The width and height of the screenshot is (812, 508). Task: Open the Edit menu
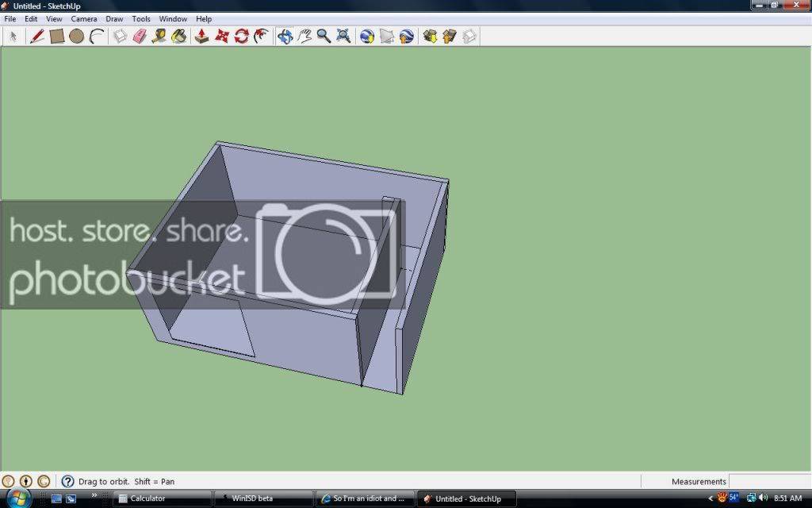[31, 19]
